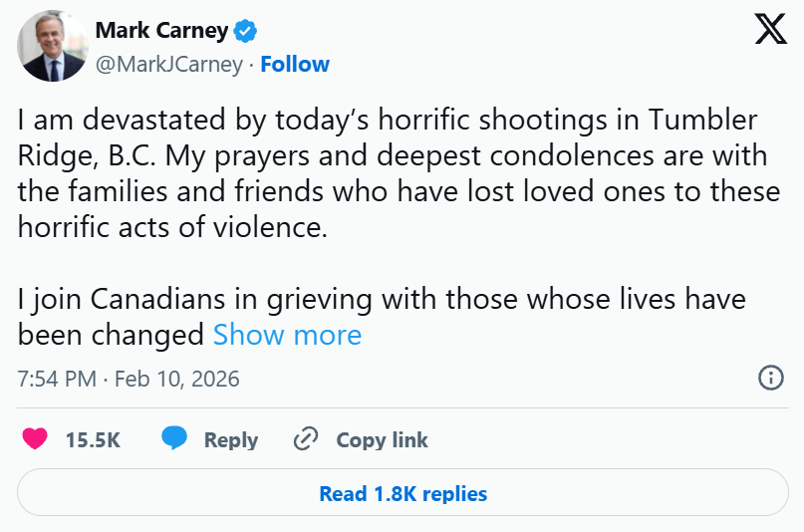
Task: Open the Mark Carney display name link
Action: 161,32
